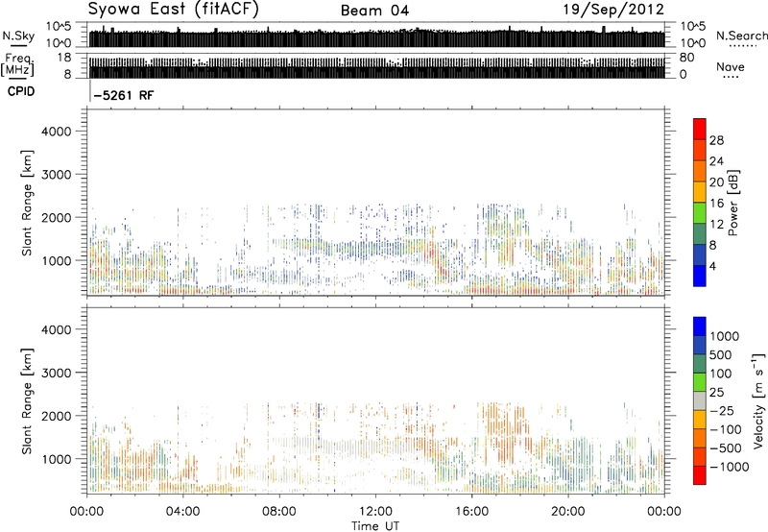
Task: Click the 'N.Search' legend label
Action: [741, 36]
